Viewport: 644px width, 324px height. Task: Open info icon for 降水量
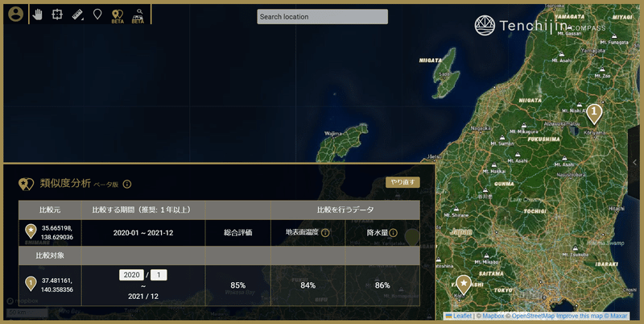click(x=393, y=233)
